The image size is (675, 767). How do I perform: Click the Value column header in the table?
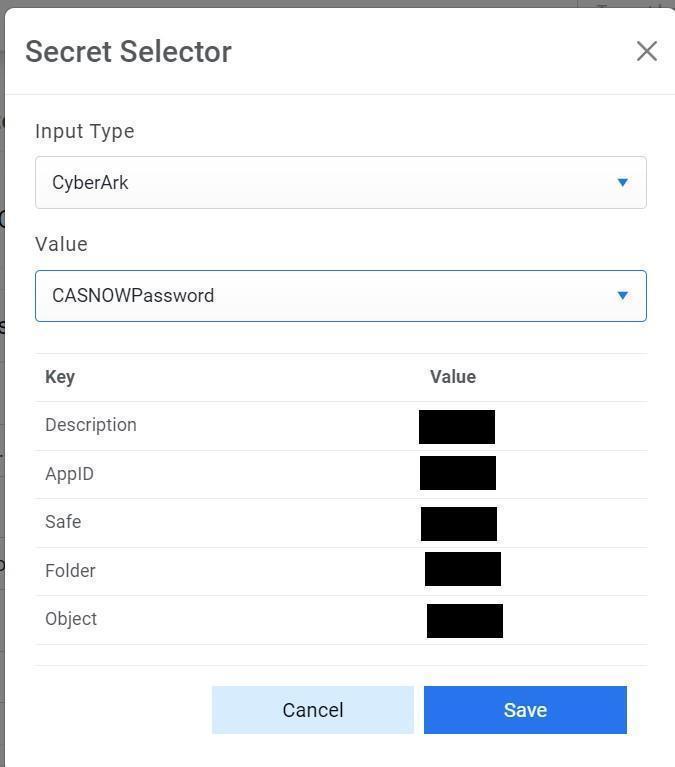(x=453, y=377)
